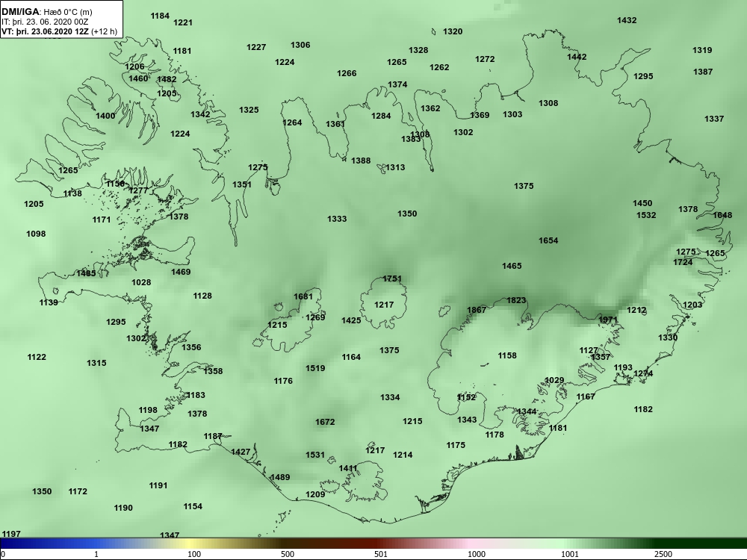Screen dimensions: 747x560
Task: Select the 1333 value label
Action: pos(337,219)
